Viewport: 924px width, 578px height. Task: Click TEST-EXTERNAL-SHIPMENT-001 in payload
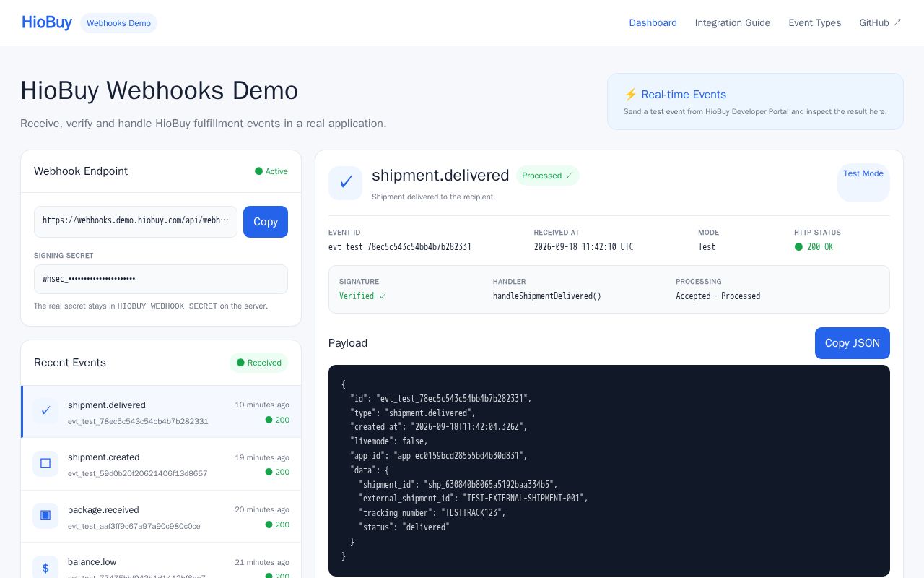click(525, 499)
